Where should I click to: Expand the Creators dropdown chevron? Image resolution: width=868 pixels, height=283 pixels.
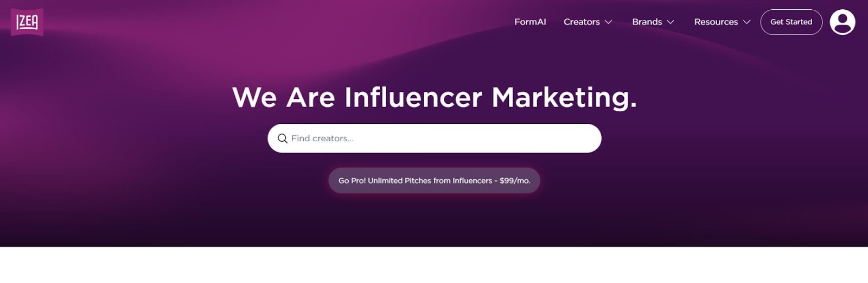click(x=609, y=22)
